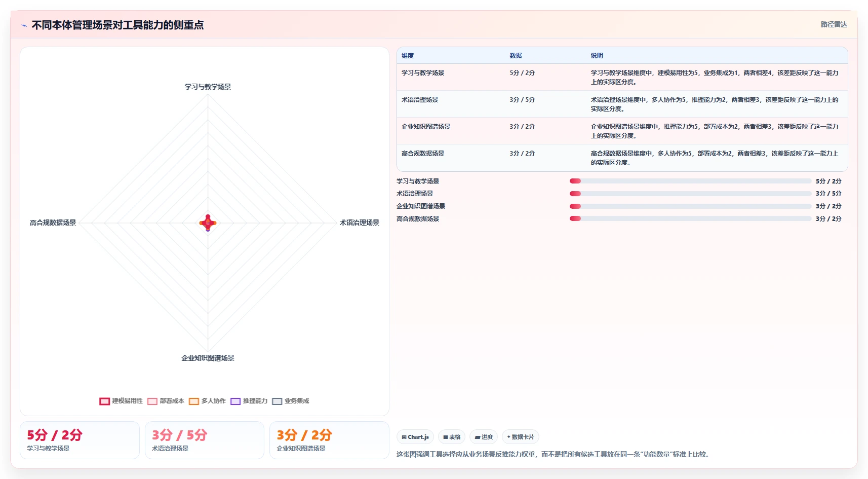
Task: Click the 学习与教学场景 radar axis label
Action: 208,87
